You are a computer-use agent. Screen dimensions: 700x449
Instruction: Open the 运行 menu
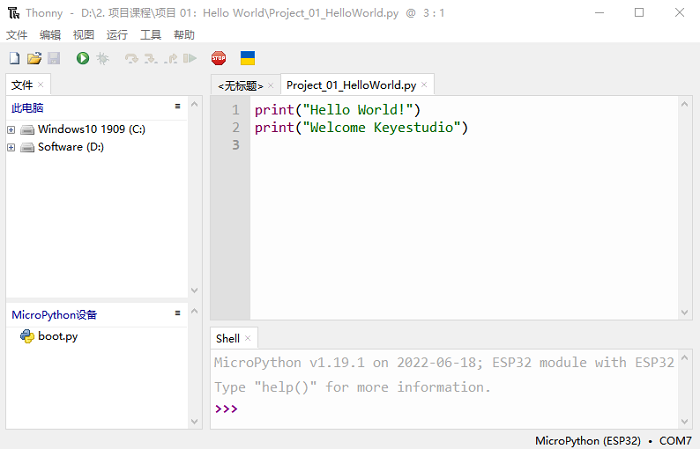(117, 34)
